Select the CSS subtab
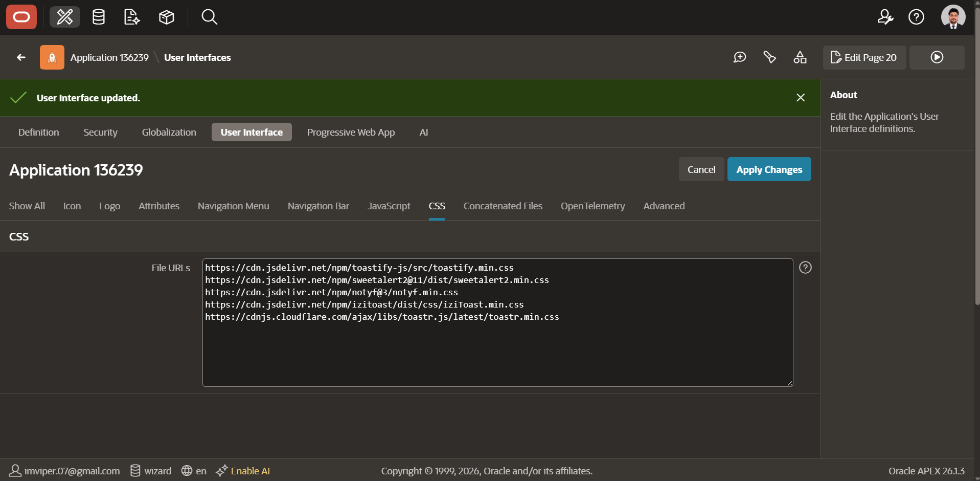 [x=437, y=206]
